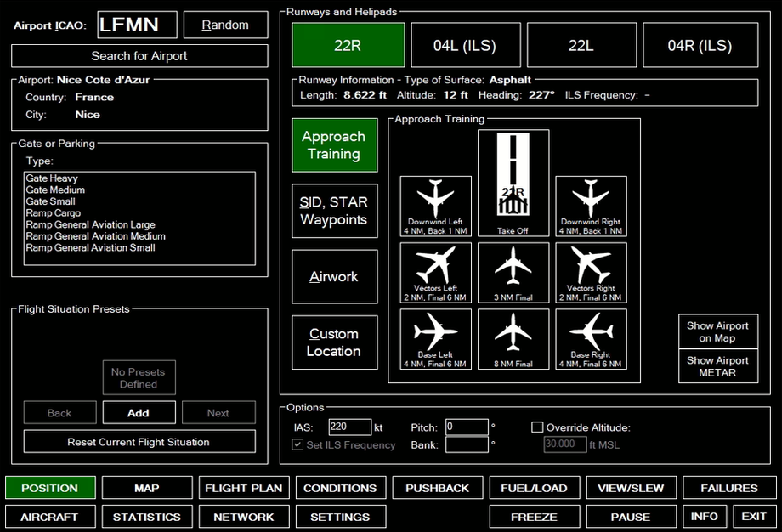Switch to Airwork mode
Viewport: 782px width, 532px height.
click(x=334, y=277)
